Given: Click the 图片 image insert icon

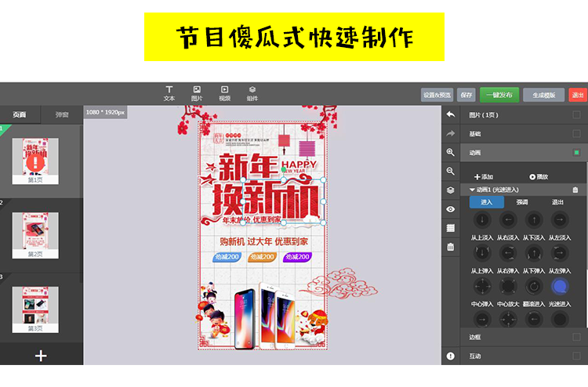Looking at the screenshot, I should click(x=197, y=93).
